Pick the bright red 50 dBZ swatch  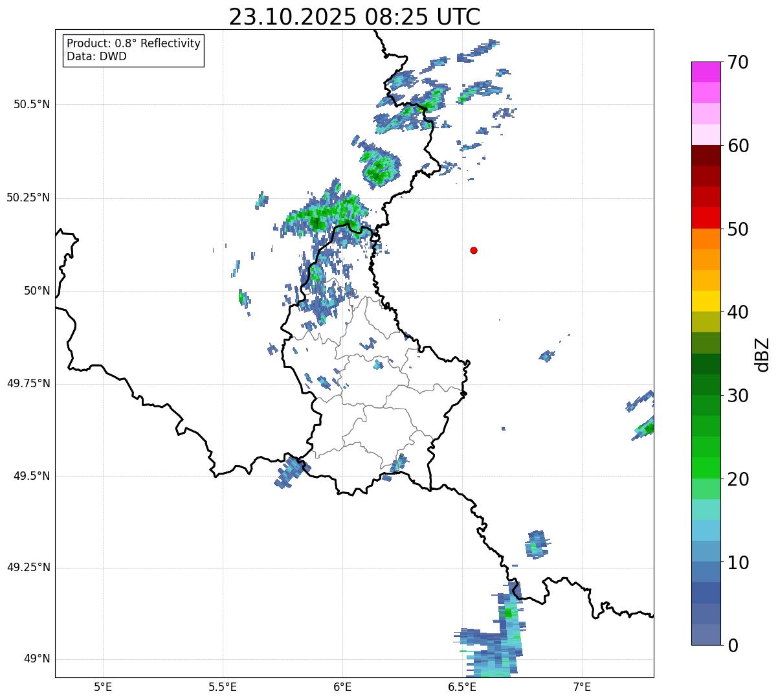coord(706,218)
